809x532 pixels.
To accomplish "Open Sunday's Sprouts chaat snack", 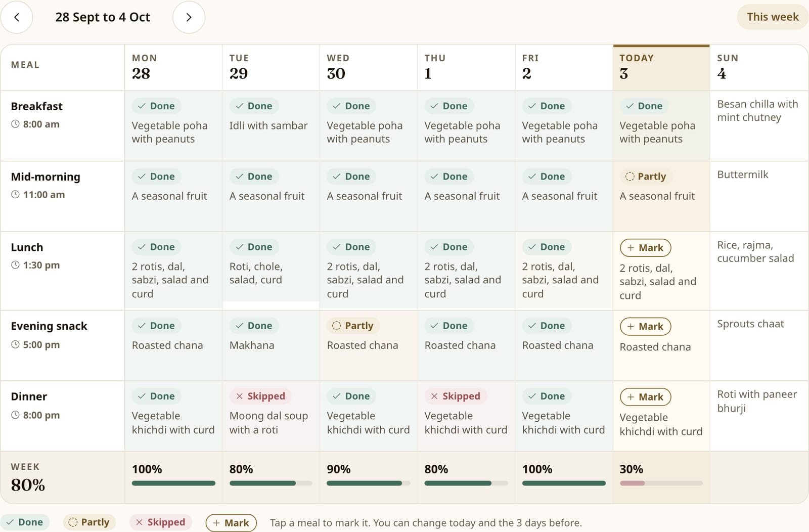I will [750, 324].
